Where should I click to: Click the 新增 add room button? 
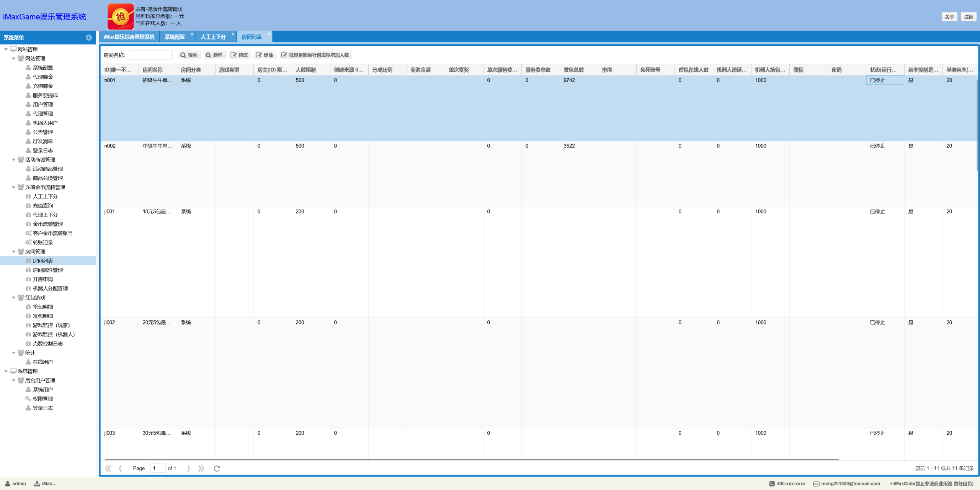coord(214,55)
